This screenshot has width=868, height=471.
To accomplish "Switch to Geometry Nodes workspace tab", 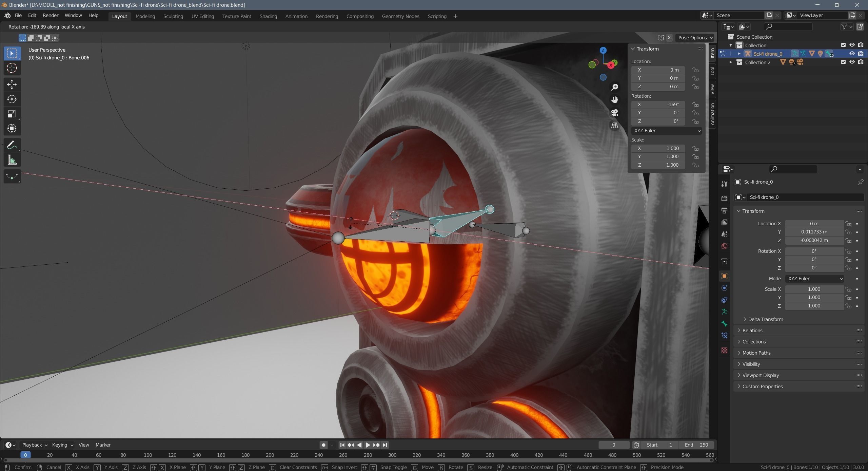I will [400, 16].
